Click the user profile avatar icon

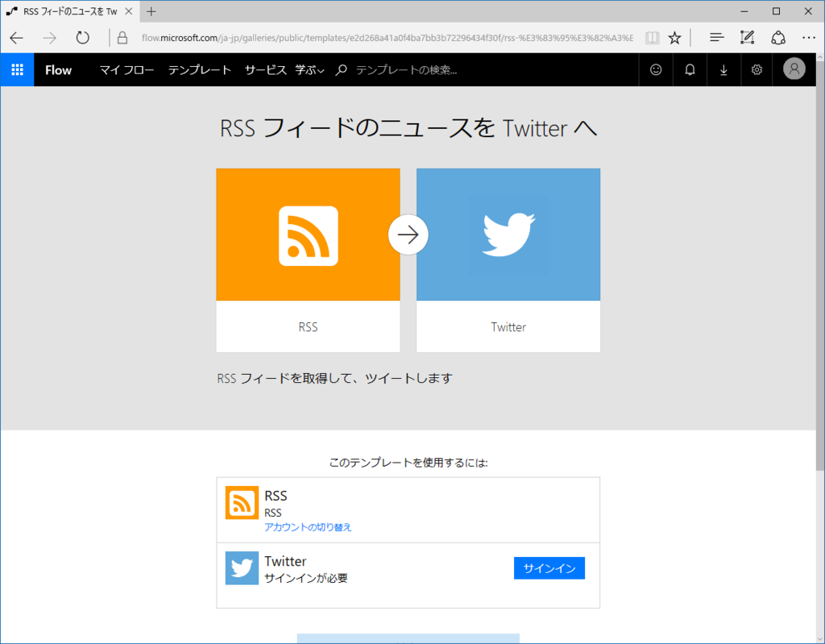(794, 69)
